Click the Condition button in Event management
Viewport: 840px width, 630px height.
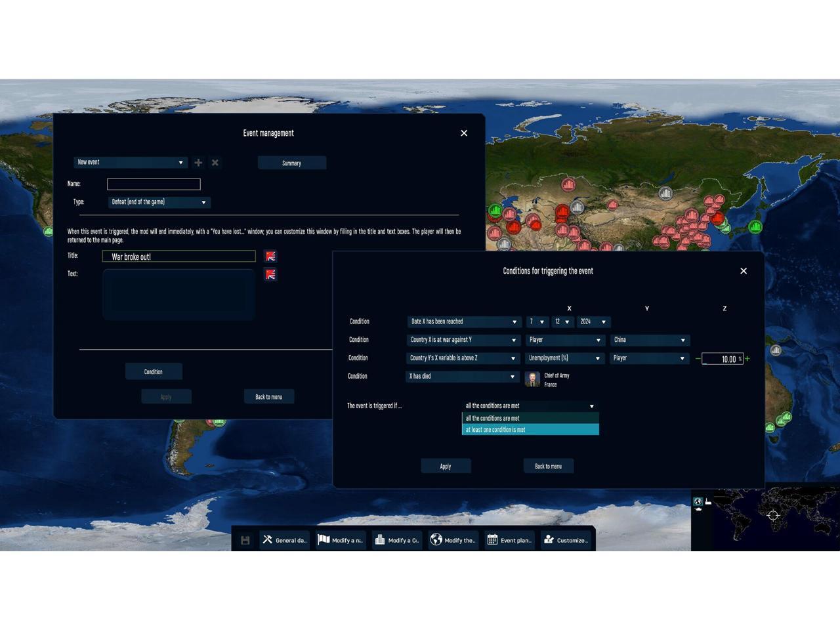pyautogui.click(x=154, y=371)
